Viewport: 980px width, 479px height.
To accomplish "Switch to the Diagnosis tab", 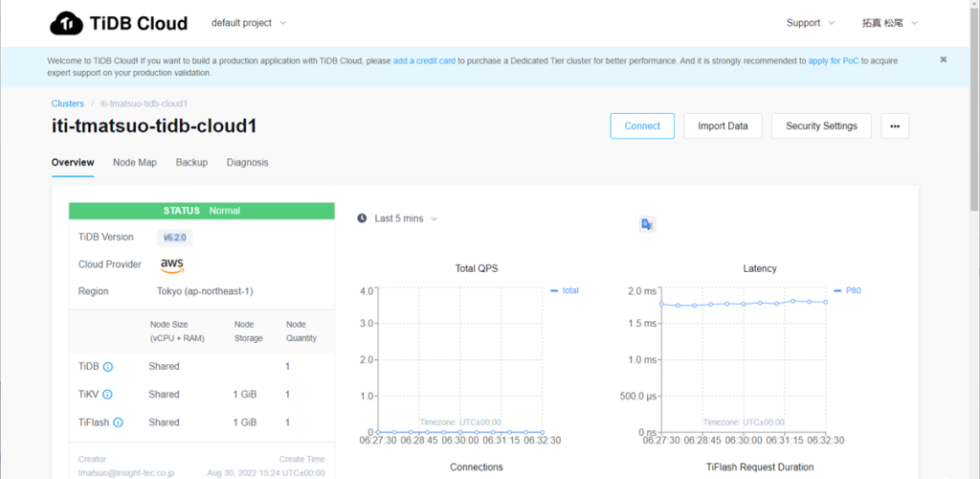I will (x=248, y=163).
